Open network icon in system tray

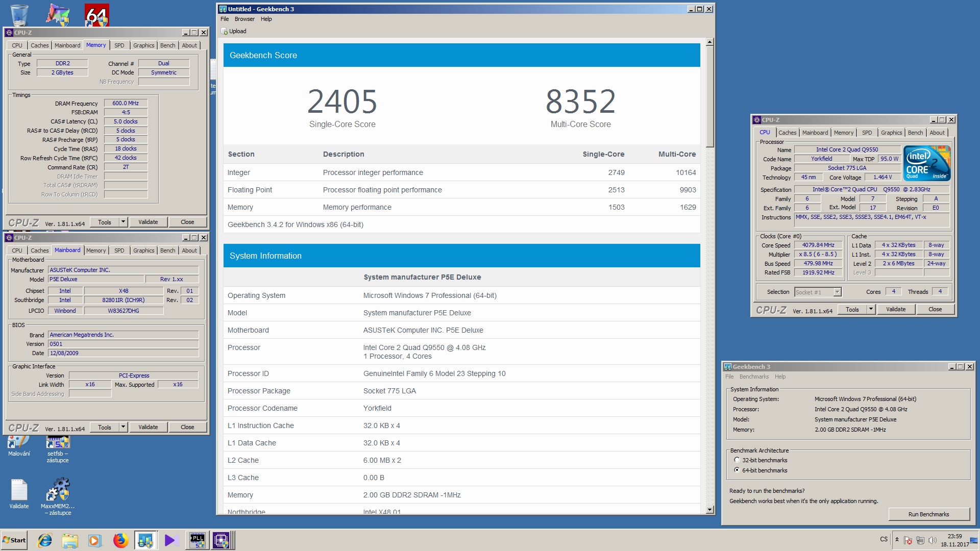click(x=920, y=540)
